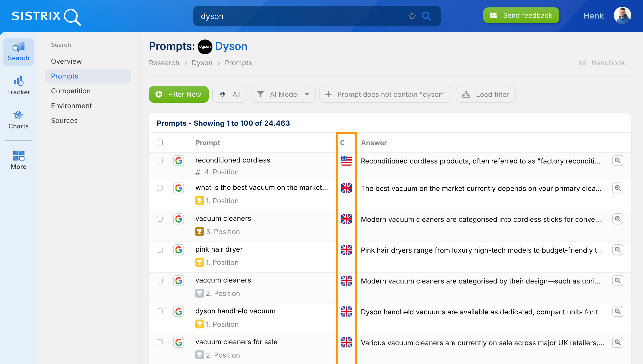
Task: Open Sources in the side menu
Action: coord(64,121)
